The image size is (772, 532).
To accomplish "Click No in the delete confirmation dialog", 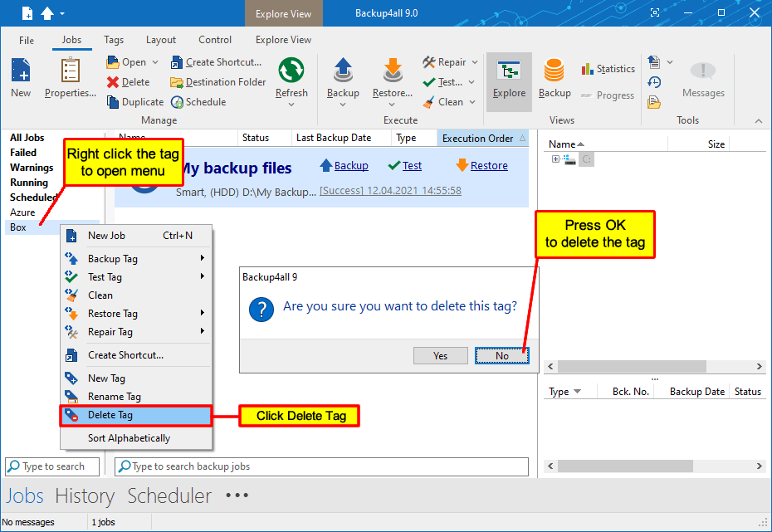I will pos(501,356).
